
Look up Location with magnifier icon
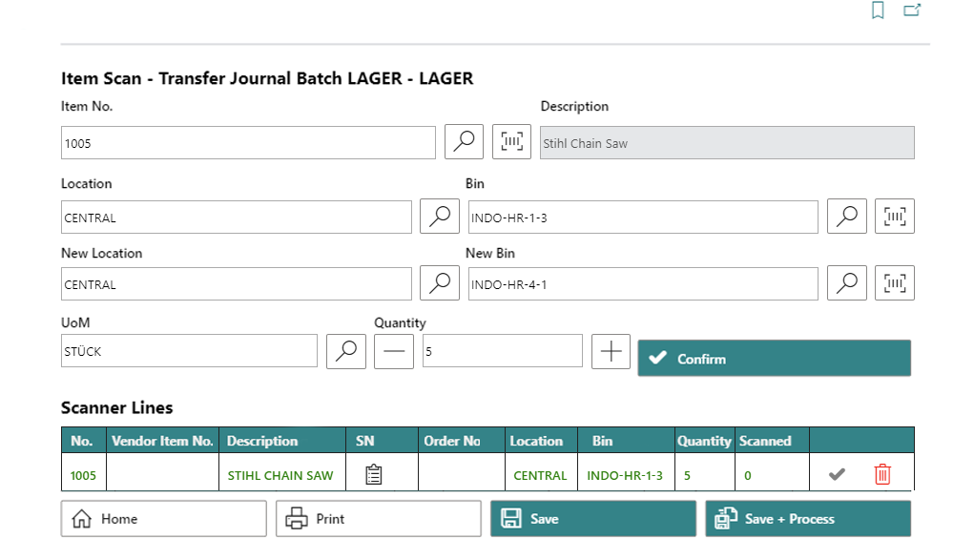pyautogui.click(x=440, y=217)
